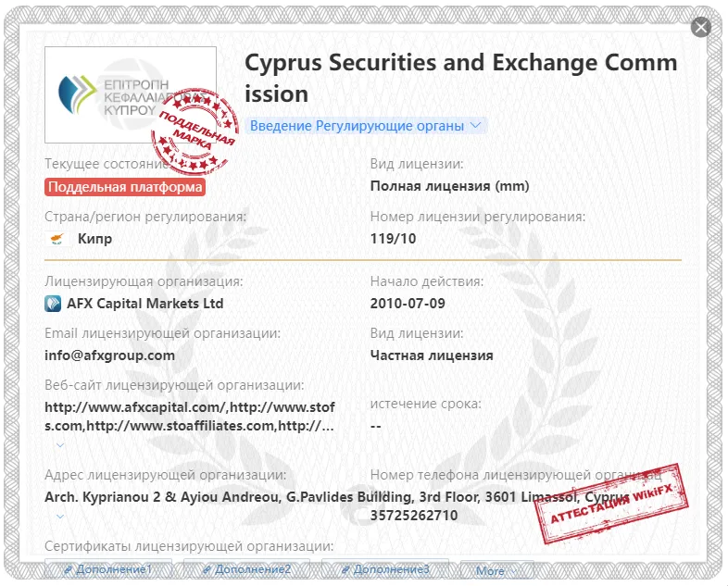Expand the Введение Регулирующие органы dropdown

[x=366, y=125]
